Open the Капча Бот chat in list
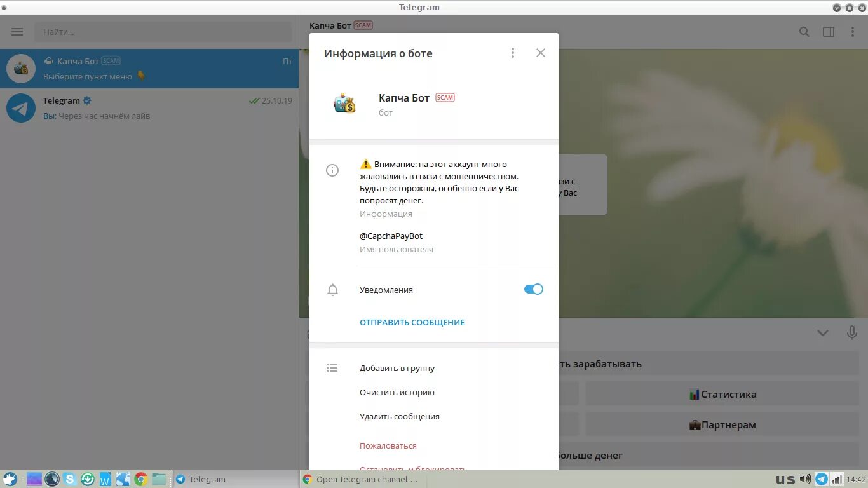The width and height of the screenshot is (868, 488). 149,69
